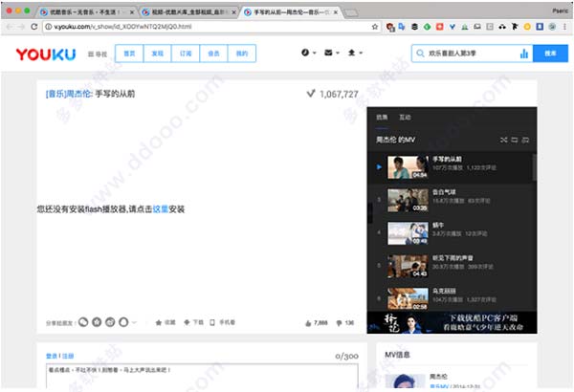The width and height of the screenshot is (574, 392).
Task: Share via the fourth circular icon
Action: [123, 322]
